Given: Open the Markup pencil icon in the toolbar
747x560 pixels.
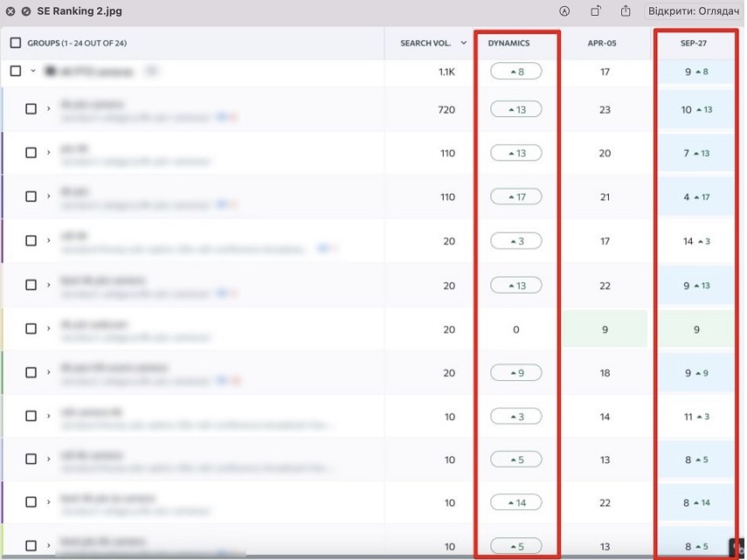Looking at the screenshot, I should point(564,11).
